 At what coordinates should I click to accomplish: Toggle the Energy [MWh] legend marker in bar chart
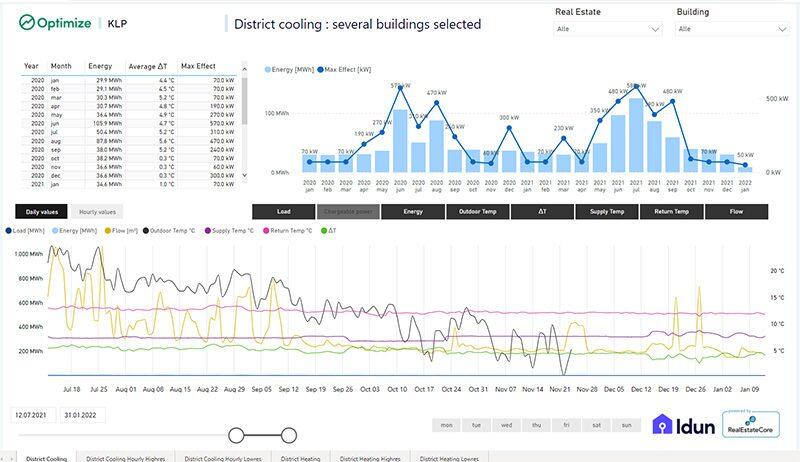coord(267,70)
